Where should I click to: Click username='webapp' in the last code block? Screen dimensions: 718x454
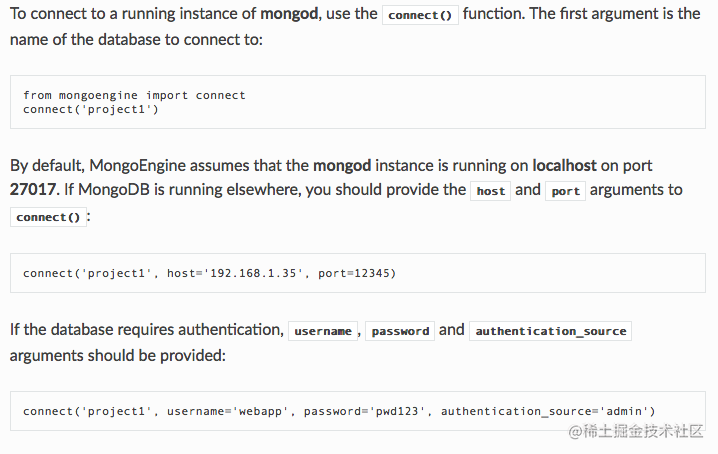(227, 410)
